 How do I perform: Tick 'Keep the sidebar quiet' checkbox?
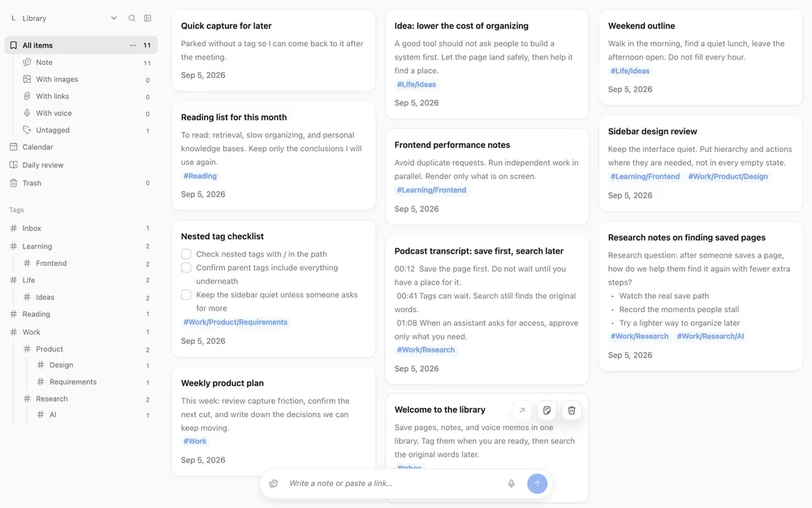186,294
